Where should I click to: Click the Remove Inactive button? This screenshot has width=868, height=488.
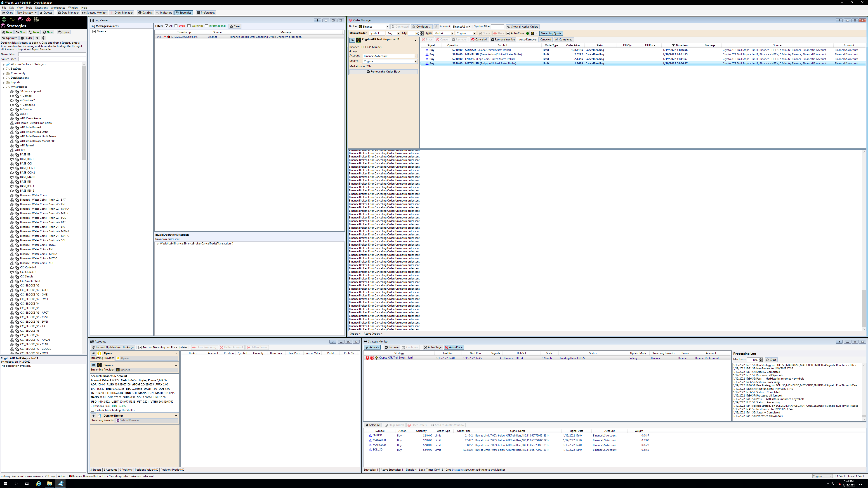click(x=503, y=40)
